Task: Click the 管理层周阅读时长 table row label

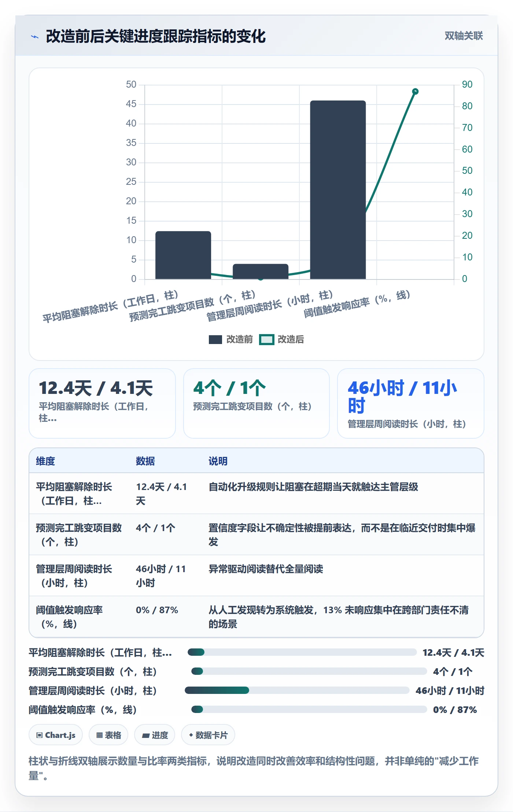Action: coord(74,576)
